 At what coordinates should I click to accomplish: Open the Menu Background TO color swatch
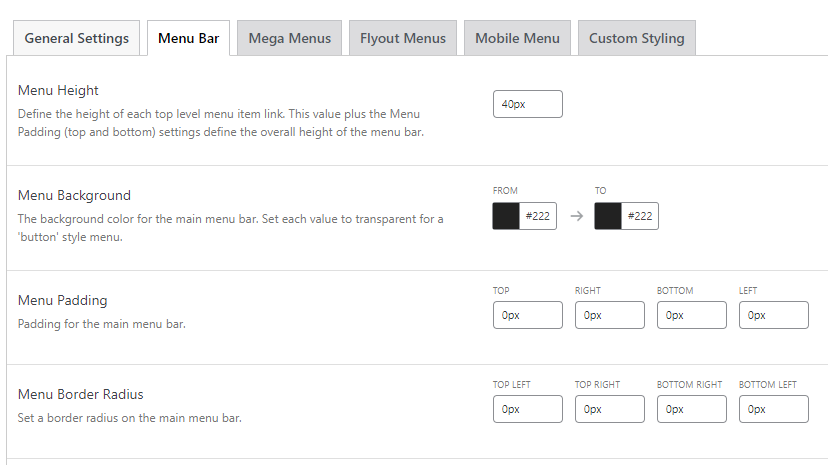(x=607, y=216)
